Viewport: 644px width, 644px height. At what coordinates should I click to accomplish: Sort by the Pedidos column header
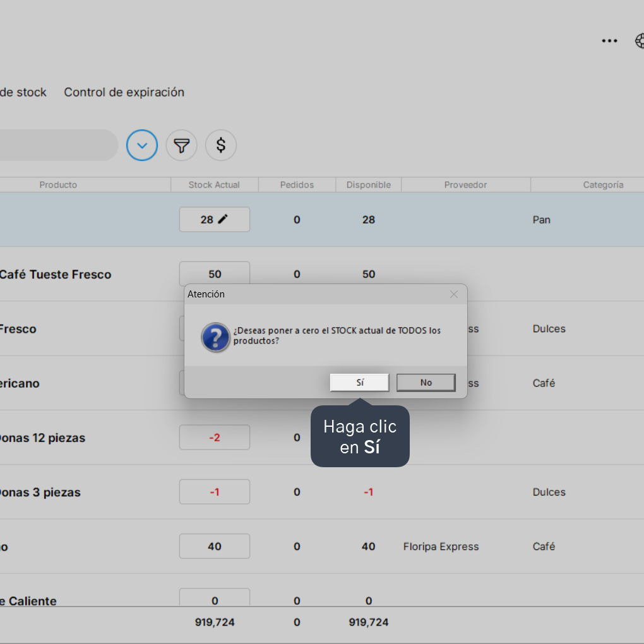[x=297, y=185]
